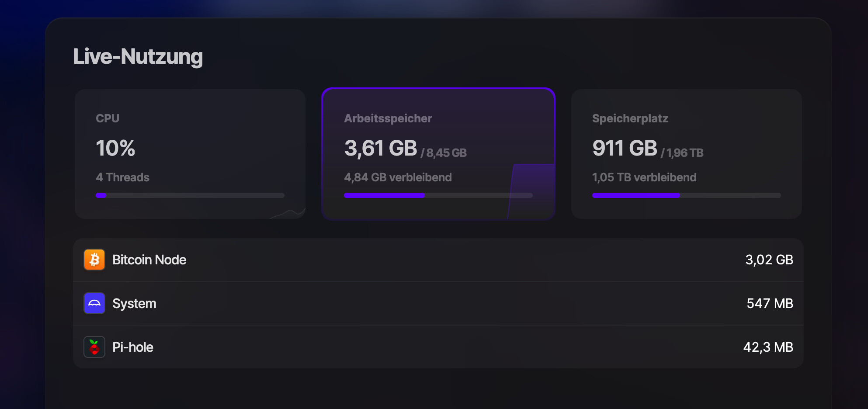The image size is (868, 409).
Task: Click the 4,84 GB verbleibend text
Action: click(x=398, y=177)
